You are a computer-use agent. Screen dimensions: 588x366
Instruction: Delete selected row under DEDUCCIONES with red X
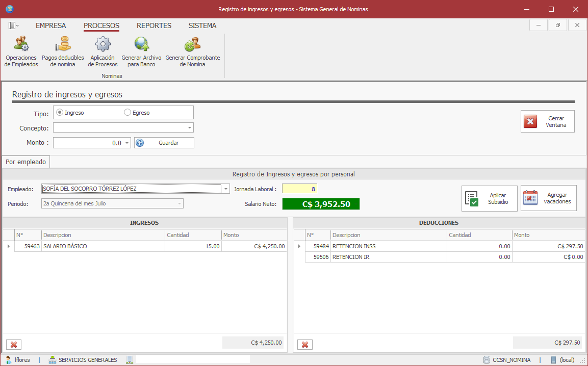[305, 344]
